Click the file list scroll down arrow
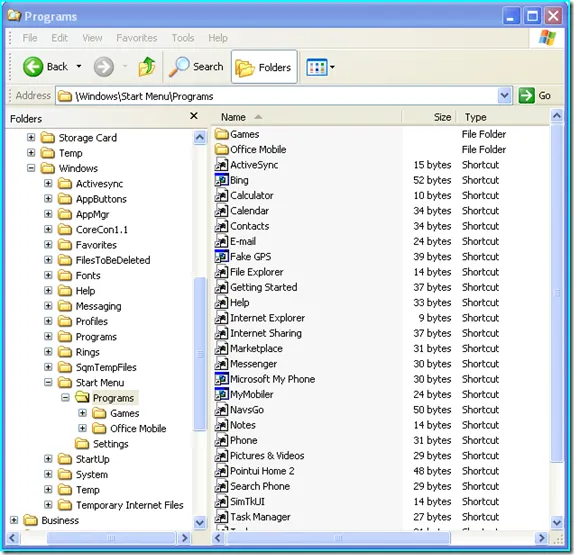Viewport: 574px width, 555px height. coord(557,522)
